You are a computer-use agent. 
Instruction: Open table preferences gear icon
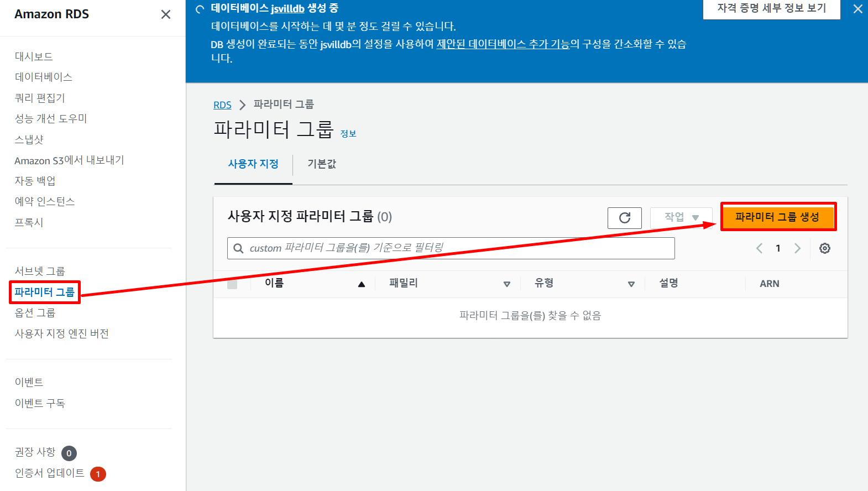(825, 248)
